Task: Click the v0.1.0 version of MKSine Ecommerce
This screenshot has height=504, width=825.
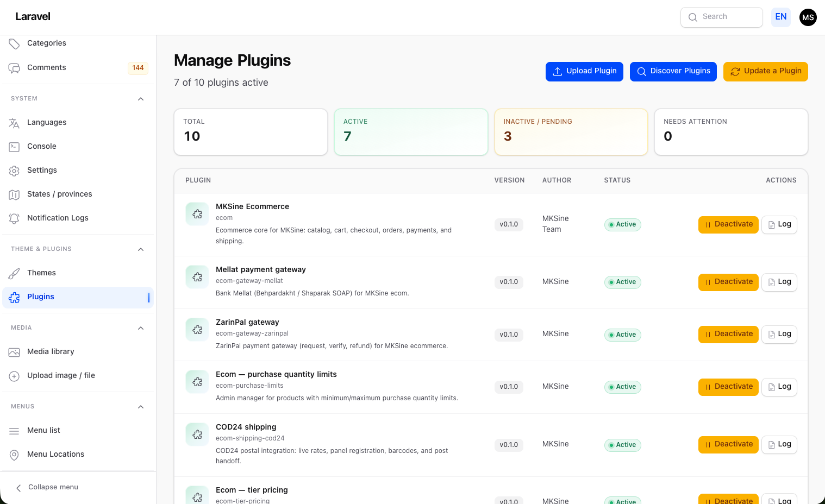Action: tap(509, 225)
